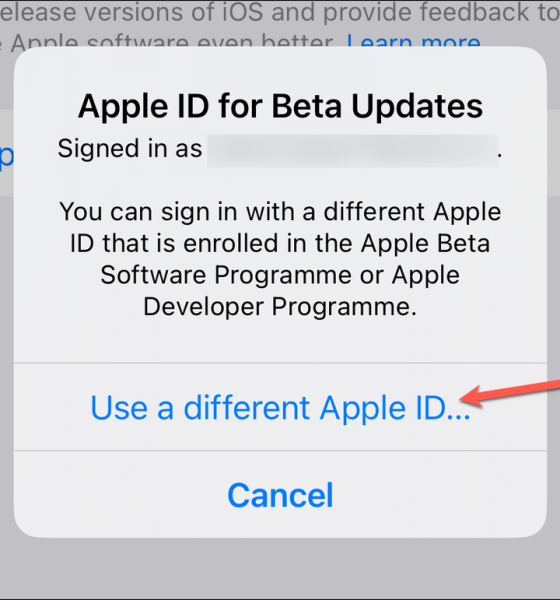Viewport: 560px width, 600px height.
Task: Tap the divider above "Use a different Apple ID"
Action: (x=280, y=362)
